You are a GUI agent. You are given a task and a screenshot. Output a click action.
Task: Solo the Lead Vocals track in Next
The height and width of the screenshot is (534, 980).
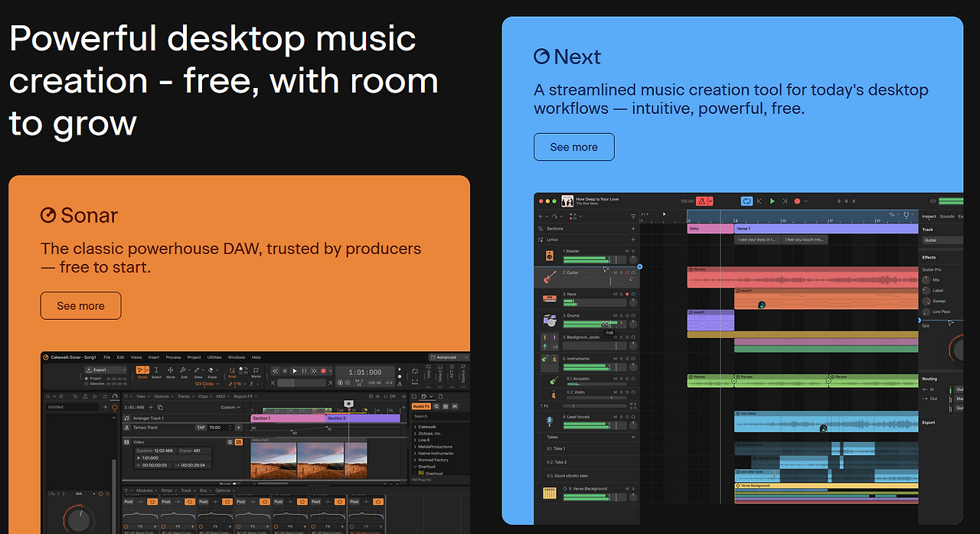[x=621, y=417]
